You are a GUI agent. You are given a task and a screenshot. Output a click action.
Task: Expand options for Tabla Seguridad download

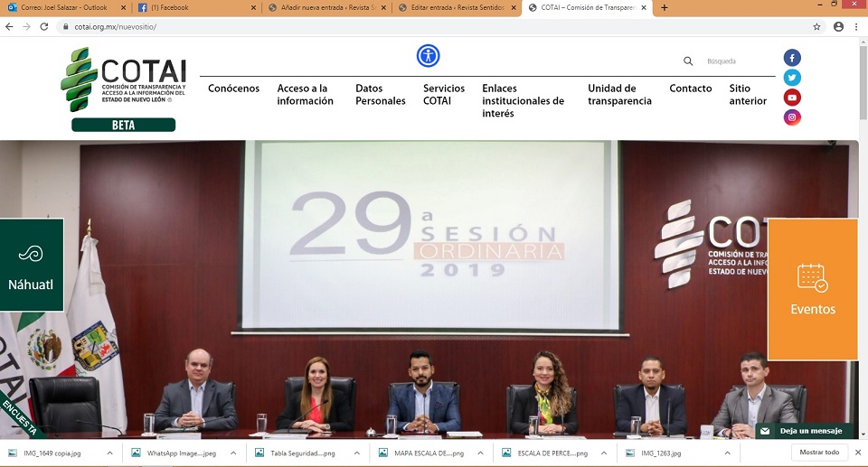[356, 453]
